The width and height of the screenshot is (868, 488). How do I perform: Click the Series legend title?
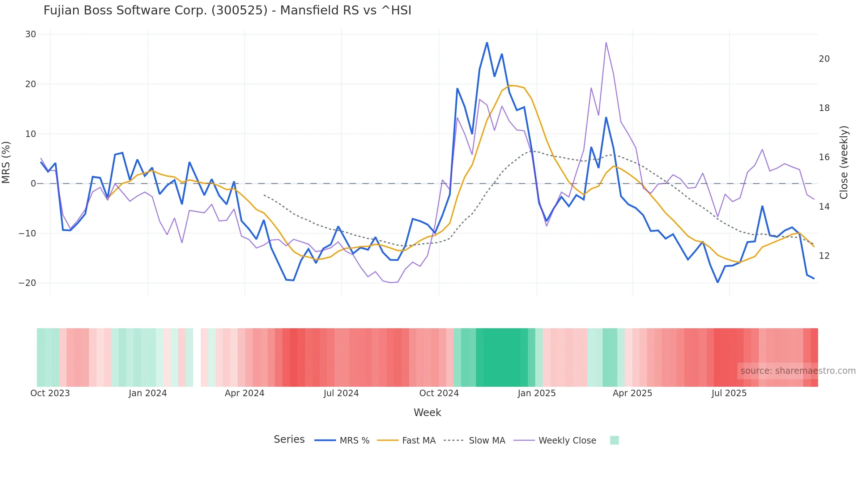289,439
